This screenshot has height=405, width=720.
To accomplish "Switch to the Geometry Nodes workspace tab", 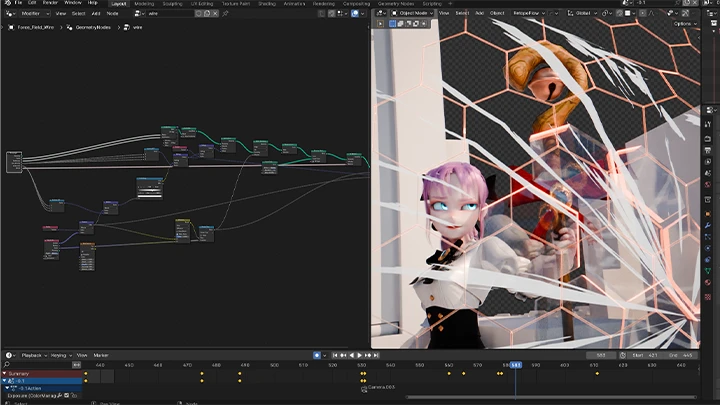I will (x=396, y=4).
